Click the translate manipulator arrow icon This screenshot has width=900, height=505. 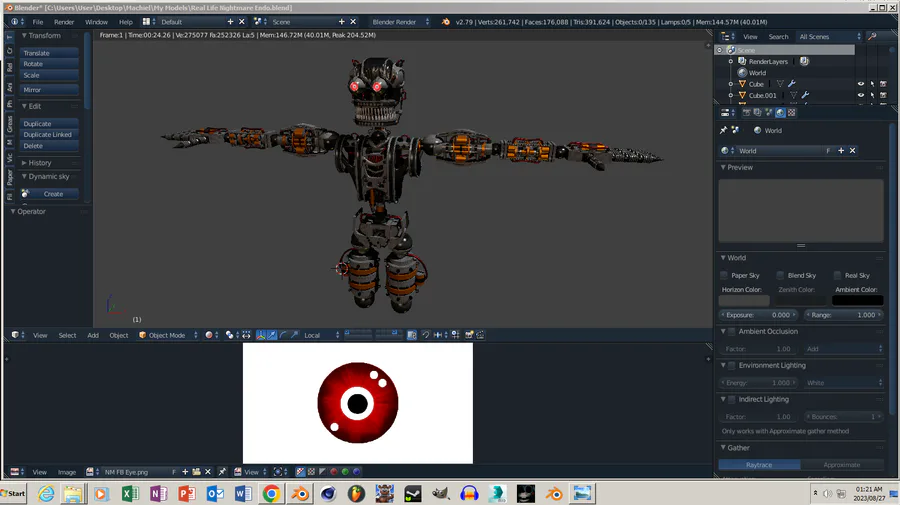click(272, 335)
